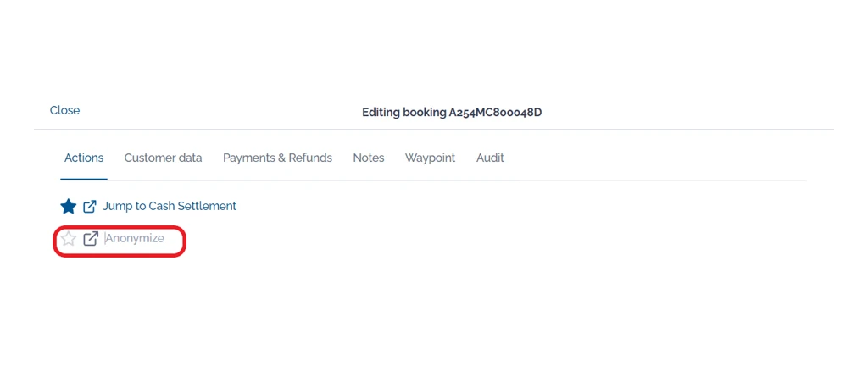The height and width of the screenshot is (366, 868).
Task: Show the Waypoint tab
Action: click(x=430, y=158)
